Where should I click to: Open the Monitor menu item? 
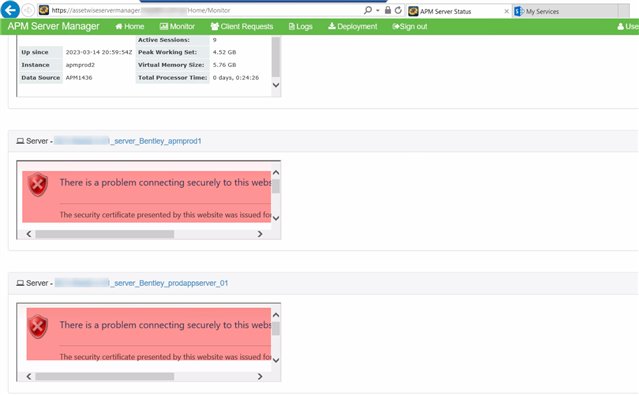pos(177,26)
